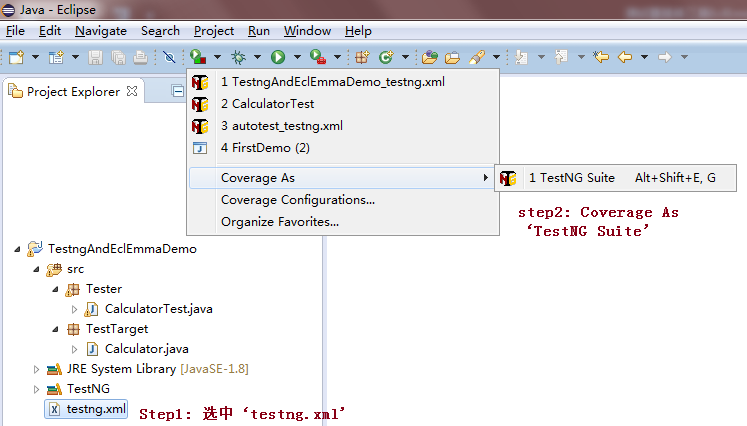Image resolution: width=747 pixels, height=426 pixels.
Task: Launch 3 autotest_testng.xml from coverage history
Action: pos(281,126)
